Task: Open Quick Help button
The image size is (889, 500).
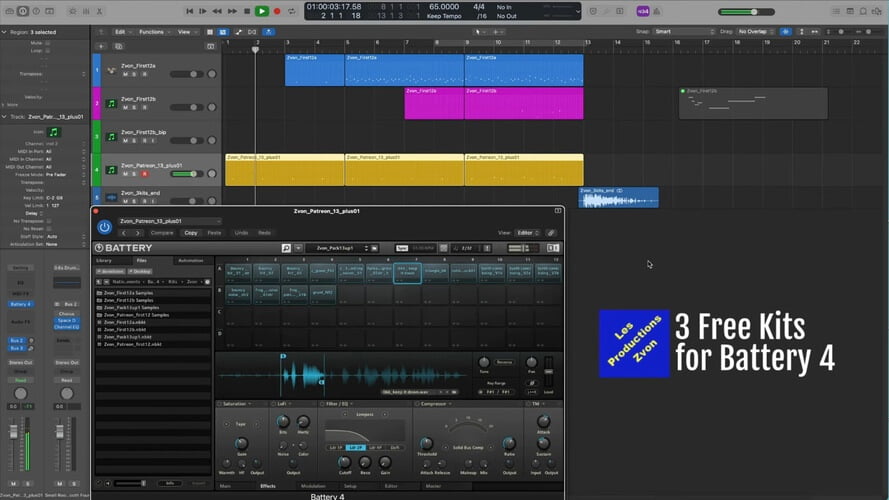Action: (36, 11)
